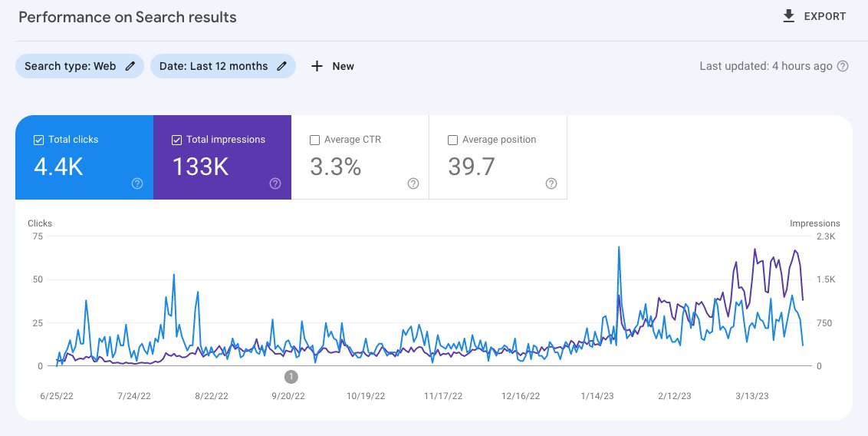Enable the Average CTR checkbox
This screenshot has width=868, height=436.
314,140
